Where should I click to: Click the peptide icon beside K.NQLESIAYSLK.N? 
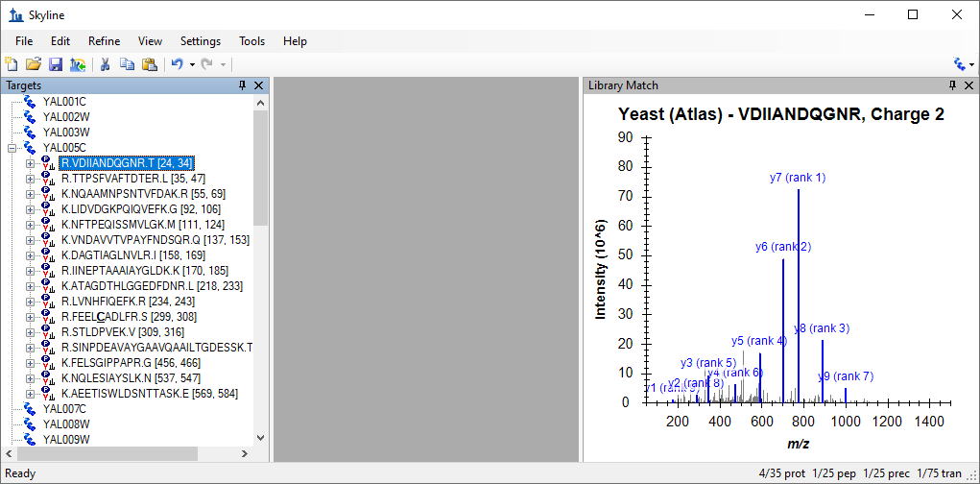(49, 378)
